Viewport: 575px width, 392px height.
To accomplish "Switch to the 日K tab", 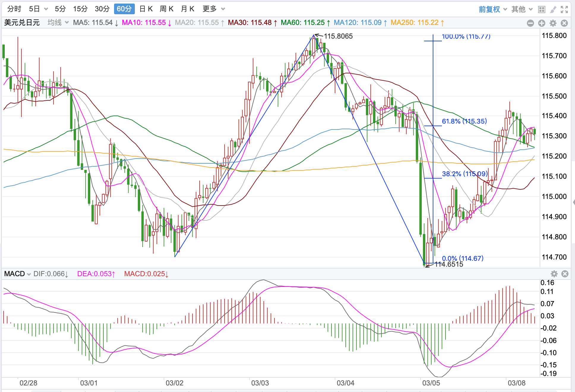I will coord(146,9).
